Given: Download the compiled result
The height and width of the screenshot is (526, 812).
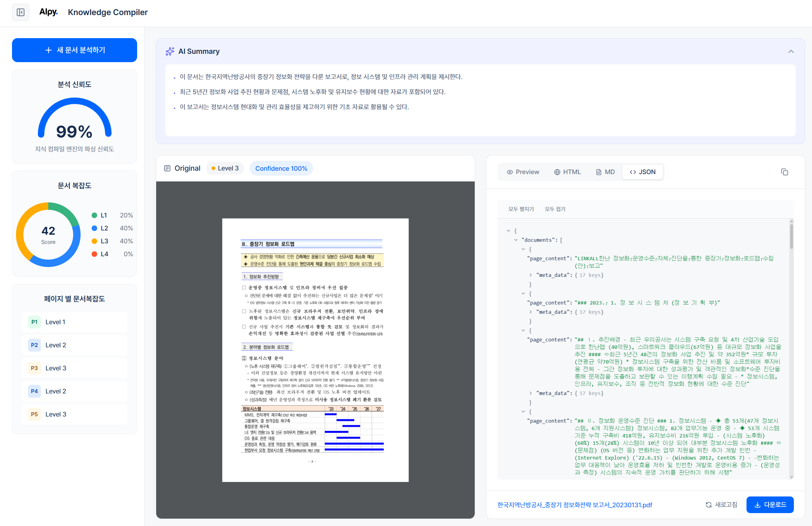Looking at the screenshot, I should pos(770,504).
